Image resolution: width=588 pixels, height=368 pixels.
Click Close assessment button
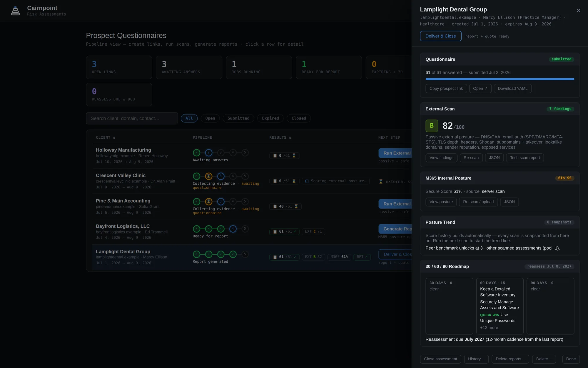click(440, 359)
